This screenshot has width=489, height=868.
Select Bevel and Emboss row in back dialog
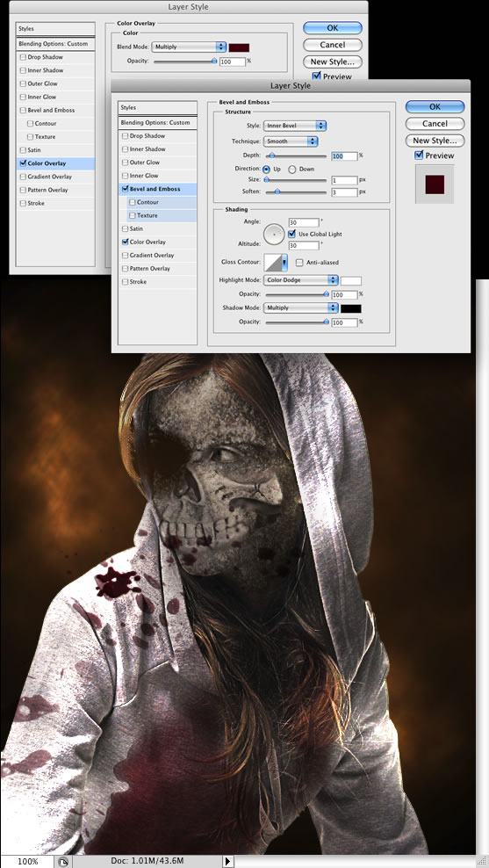click(x=56, y=110)
